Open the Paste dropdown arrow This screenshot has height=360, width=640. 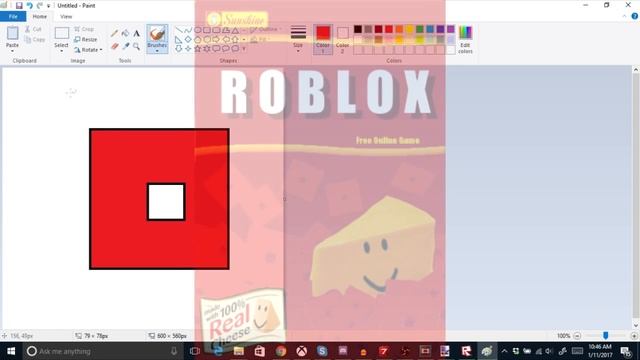tap(12, 51)
